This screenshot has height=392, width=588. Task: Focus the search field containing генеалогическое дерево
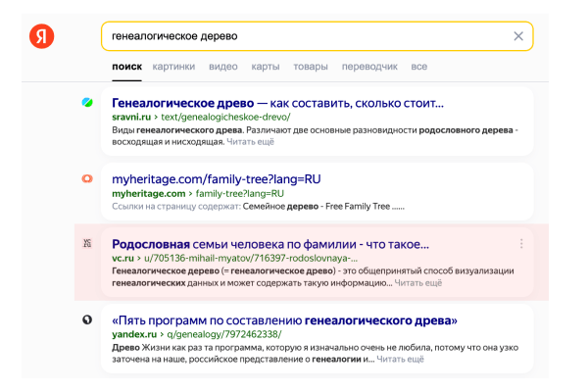[x=317, y=36]
